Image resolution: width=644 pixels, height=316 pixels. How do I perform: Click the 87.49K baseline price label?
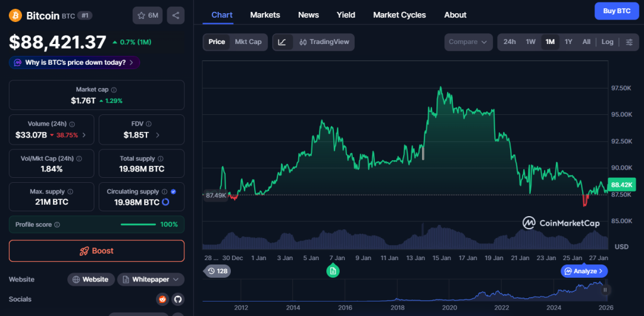coord(216,195)
